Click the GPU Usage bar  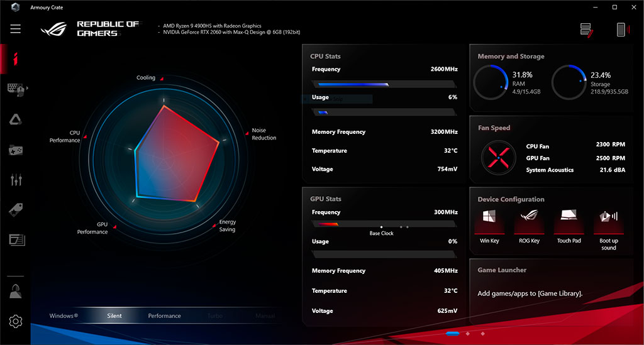[384, 255]
